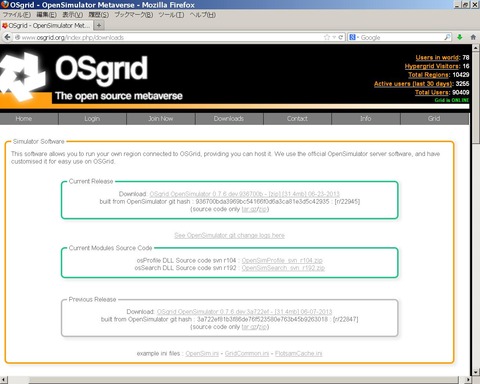Click the [r/22847] revision text
The height and width of the screenshot is (384, 480).
[345, 319]
